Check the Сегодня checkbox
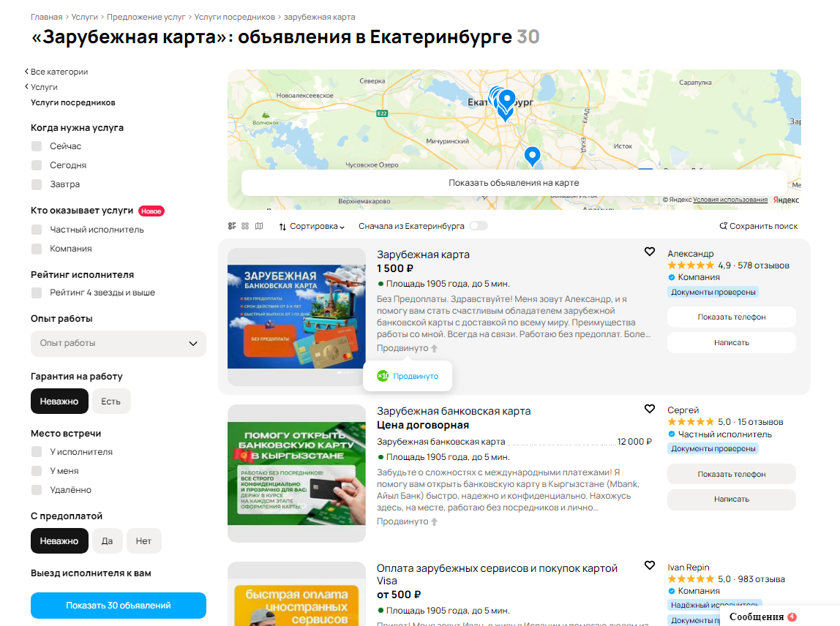This screenshot has width=840, height=626. [37, 165]
